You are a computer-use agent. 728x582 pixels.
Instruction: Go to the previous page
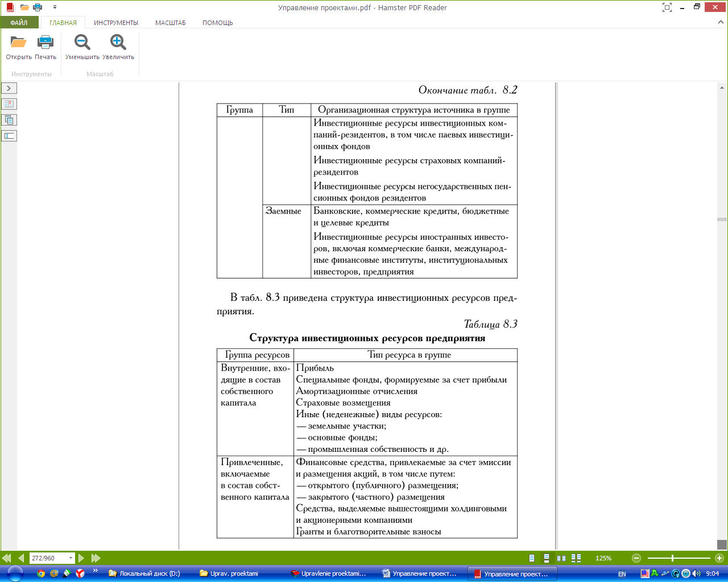tap(21, 558)
